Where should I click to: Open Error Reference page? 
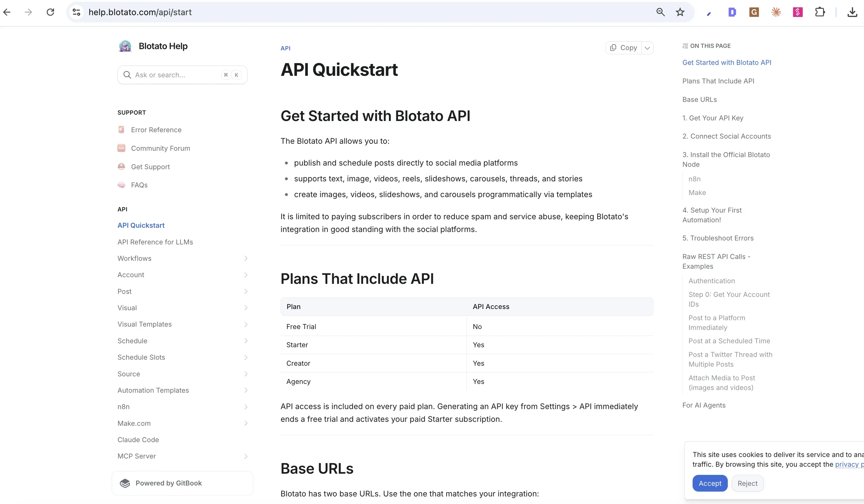click(156, 129)
